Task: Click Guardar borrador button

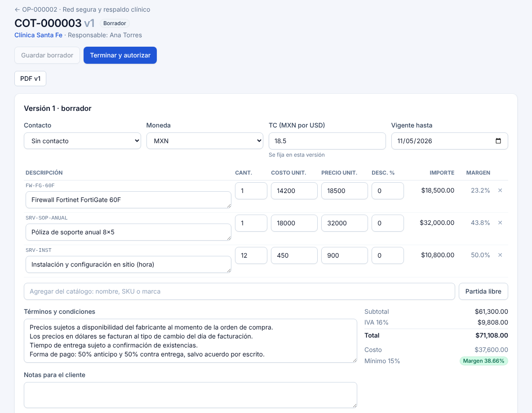Action: point(47,55)
